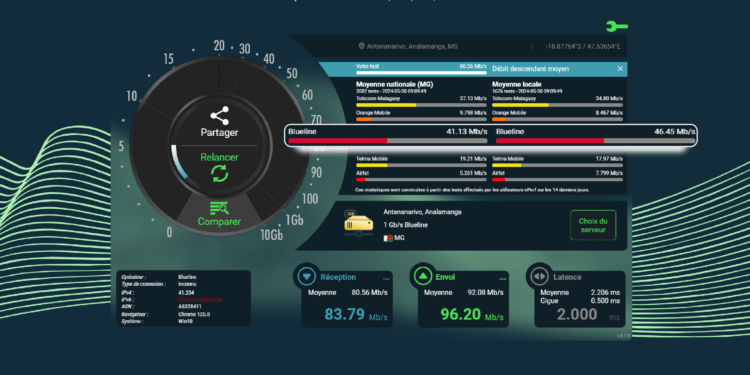750x375 pixels.
Task: Click the Partager share icon
Action: coord(220,116)
